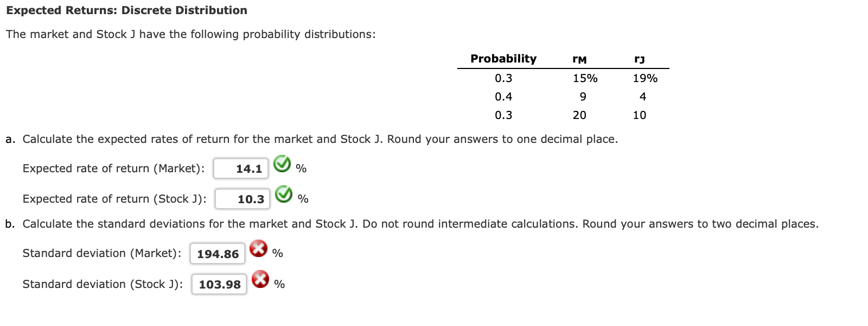Click inside the Expected rate of return Market field
Viewport: 868px width, 326px height.
(241, 168)
